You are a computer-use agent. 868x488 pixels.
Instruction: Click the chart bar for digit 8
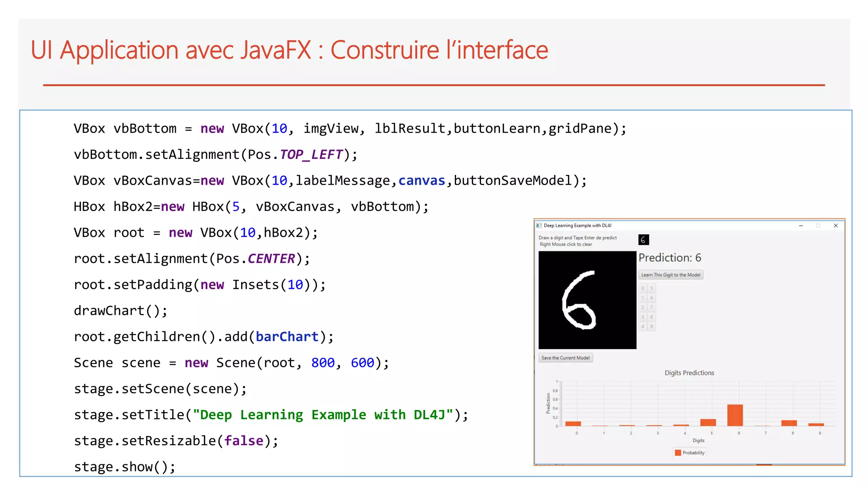(x=789, y=423)
